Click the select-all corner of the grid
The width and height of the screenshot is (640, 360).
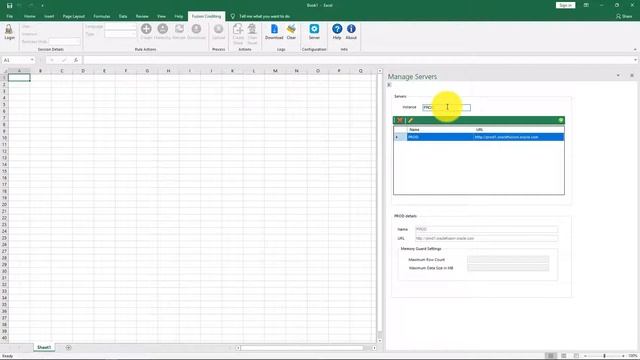click(4, 71)
